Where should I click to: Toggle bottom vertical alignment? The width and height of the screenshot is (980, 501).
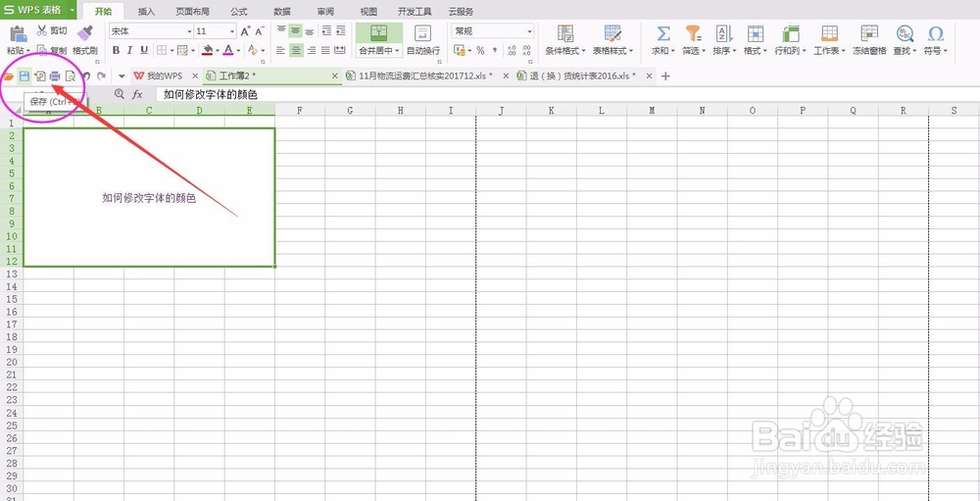[x=310, y=30]
